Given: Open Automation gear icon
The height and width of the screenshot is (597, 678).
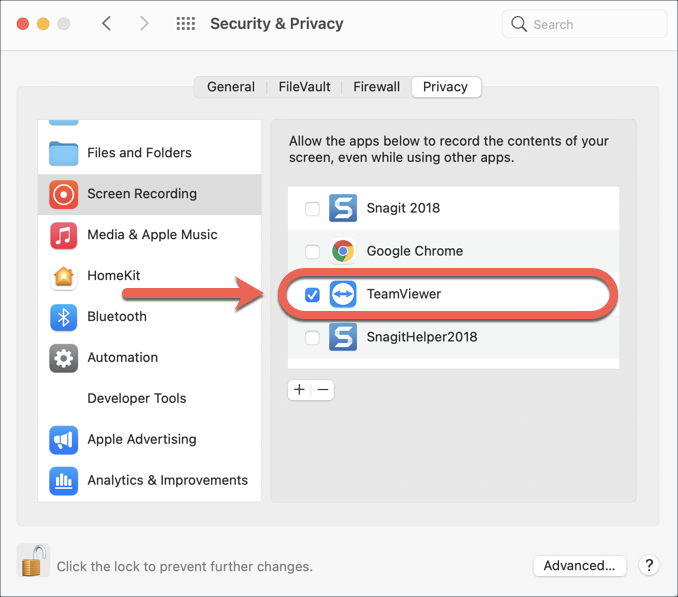Looking at the screenshot, I should 64,358.
